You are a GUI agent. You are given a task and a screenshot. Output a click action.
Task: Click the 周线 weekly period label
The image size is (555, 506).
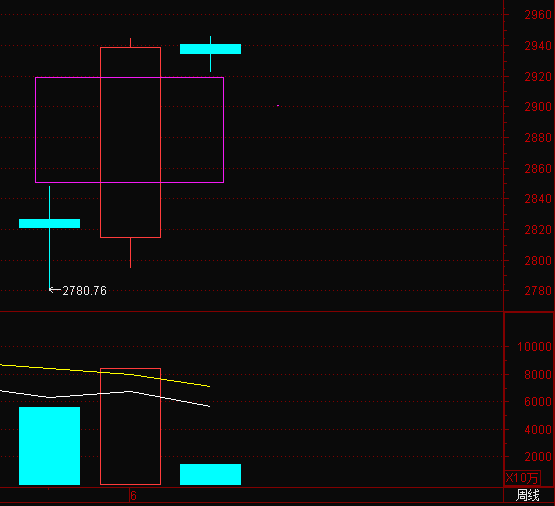click(527, 495)
